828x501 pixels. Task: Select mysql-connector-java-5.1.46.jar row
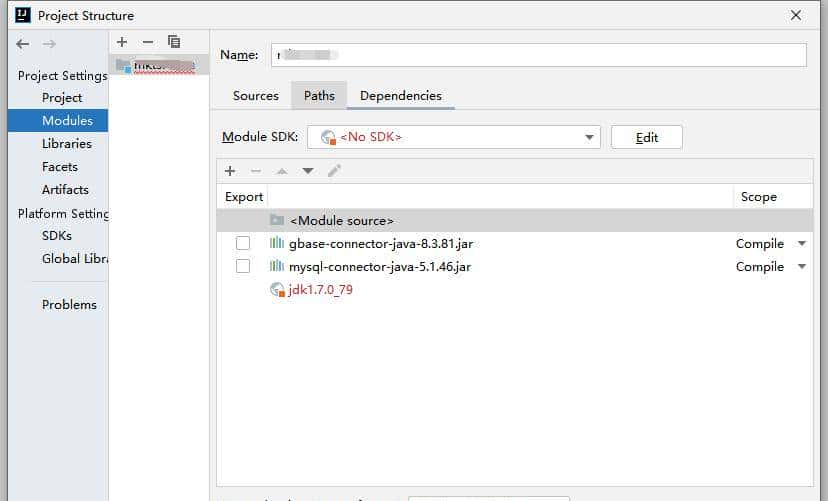tap(514, 267)
